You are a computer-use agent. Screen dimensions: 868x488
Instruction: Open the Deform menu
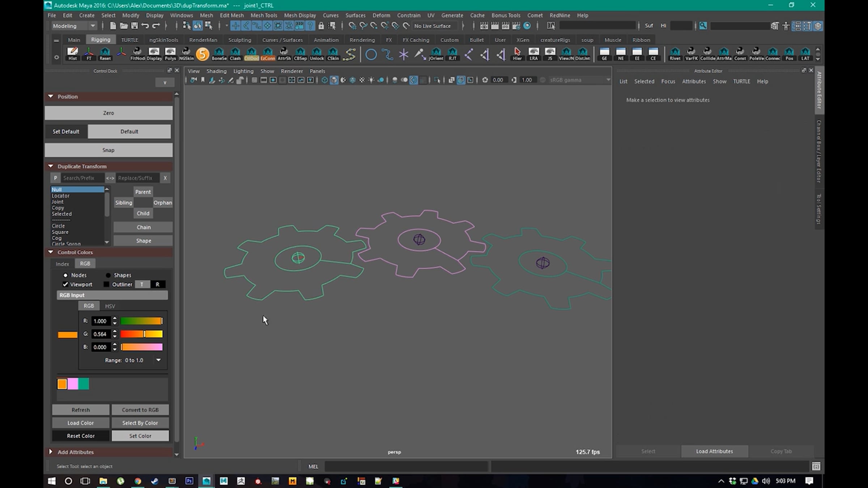tap(381, 15)
